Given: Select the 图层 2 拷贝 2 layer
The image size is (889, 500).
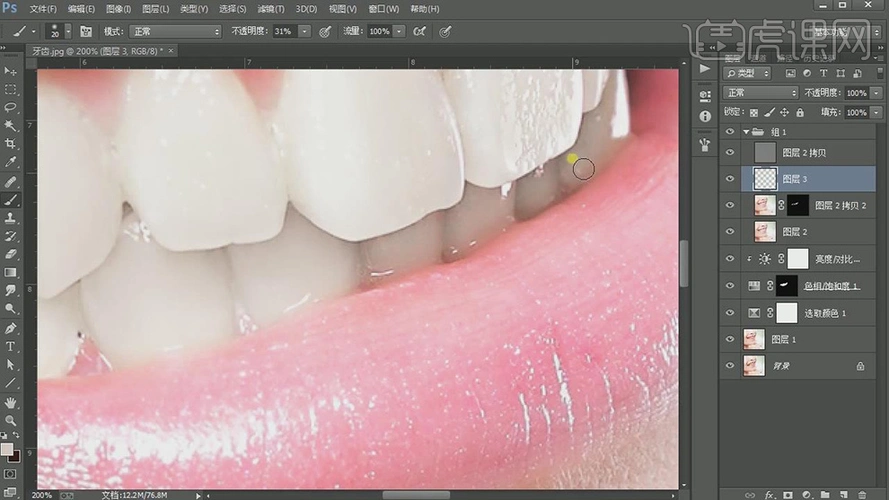Looking at the screenshot, I should [840, 205].
